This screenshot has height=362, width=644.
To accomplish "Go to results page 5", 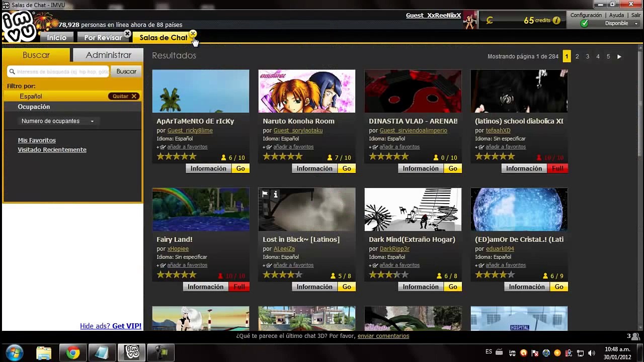I will [608, 57].
